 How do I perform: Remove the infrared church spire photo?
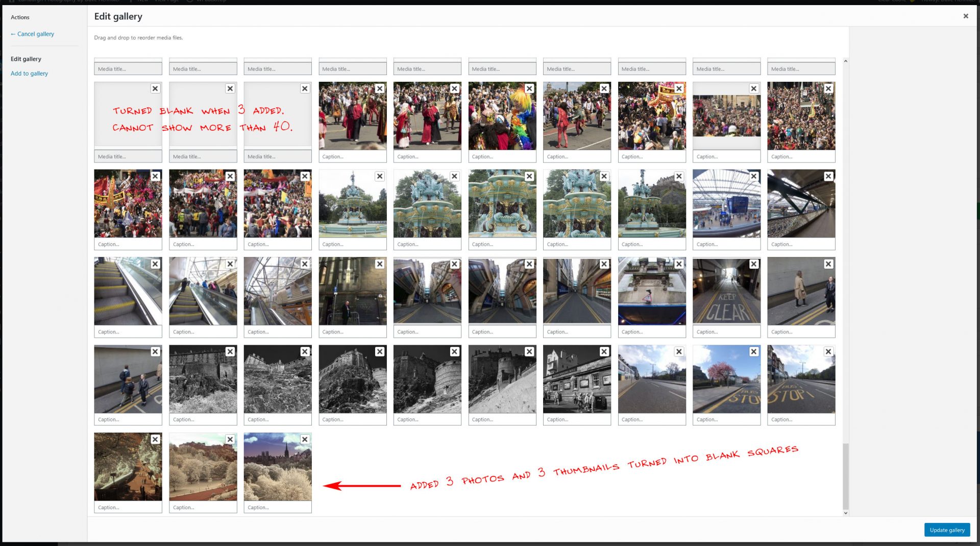coord(305,439)
